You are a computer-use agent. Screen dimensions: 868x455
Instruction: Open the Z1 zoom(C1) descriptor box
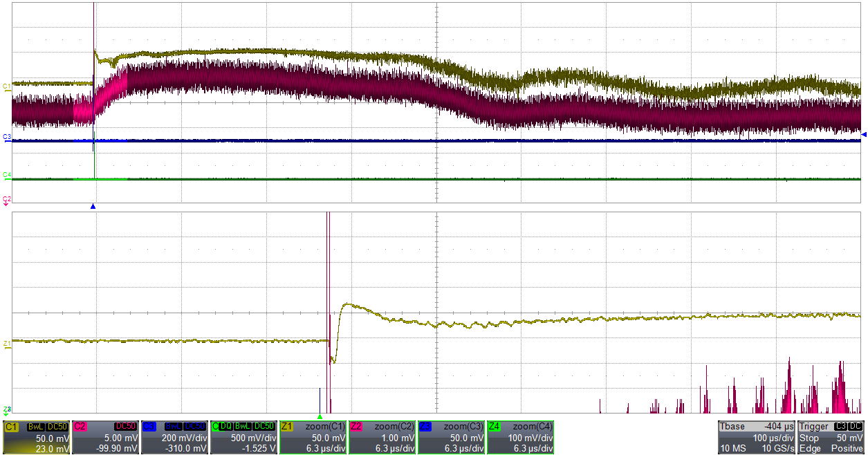pos(313,438)
